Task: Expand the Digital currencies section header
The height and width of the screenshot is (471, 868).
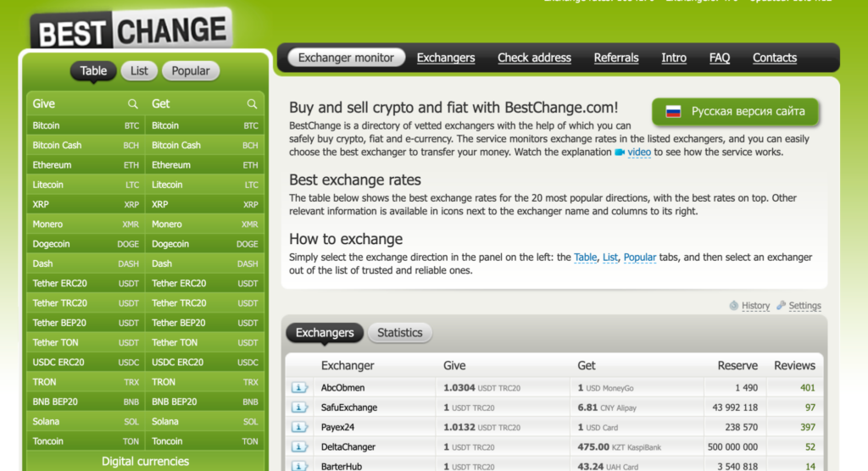Action: click(145, 462)
